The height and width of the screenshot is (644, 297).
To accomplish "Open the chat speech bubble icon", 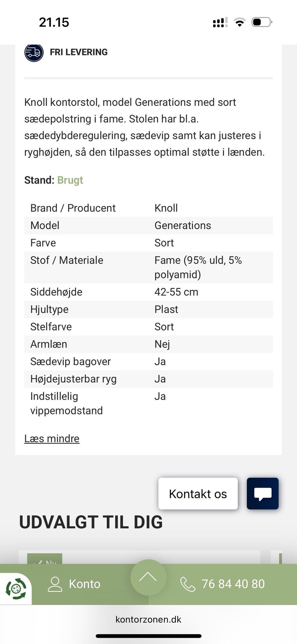I will [x=263, y=494].
